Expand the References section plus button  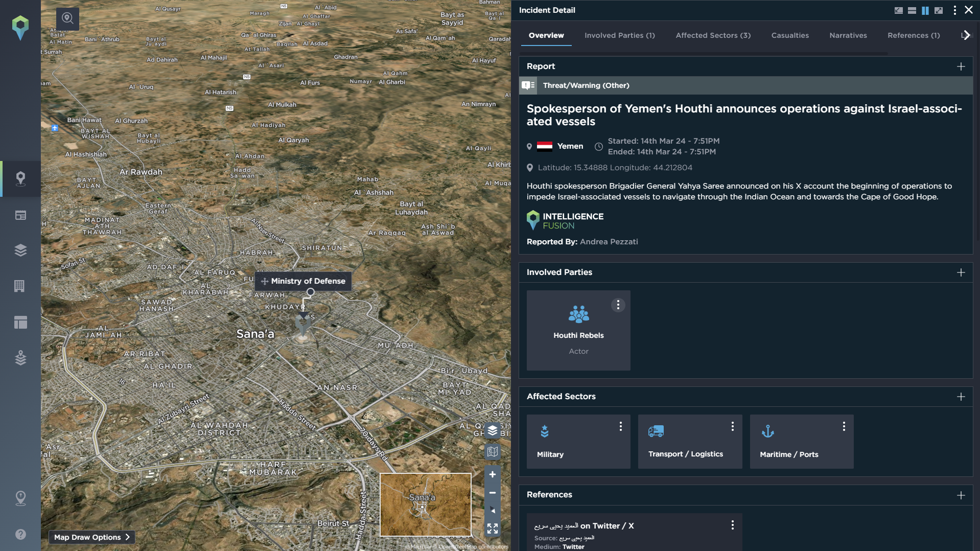point(961,495)
